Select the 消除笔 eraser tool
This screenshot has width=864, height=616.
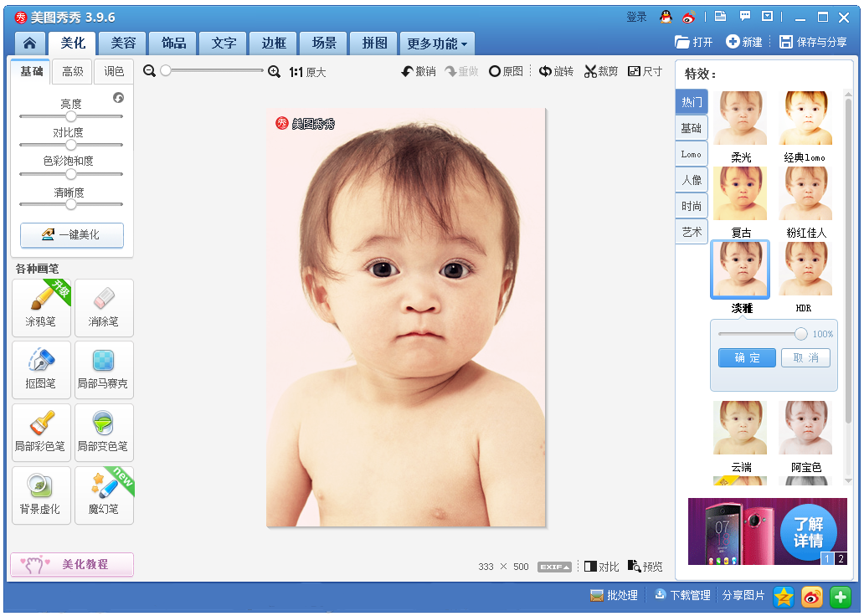pos(104,307)
